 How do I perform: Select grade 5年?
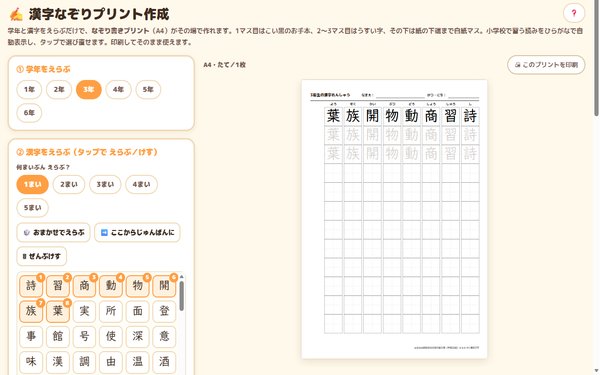pos(148,90)
